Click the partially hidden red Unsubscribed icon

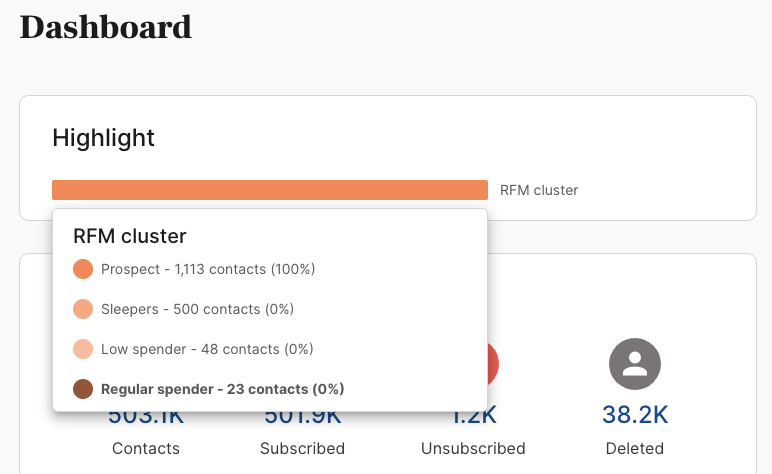click(493, 364)
